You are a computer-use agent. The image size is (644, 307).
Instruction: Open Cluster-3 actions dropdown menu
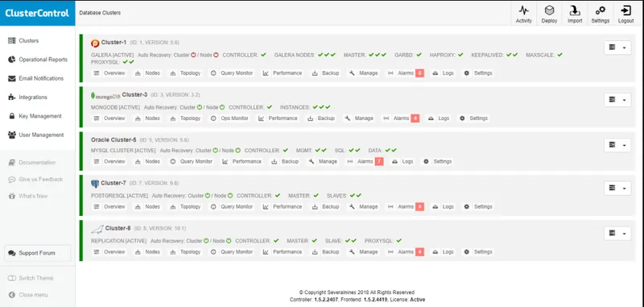click(617, 100)
